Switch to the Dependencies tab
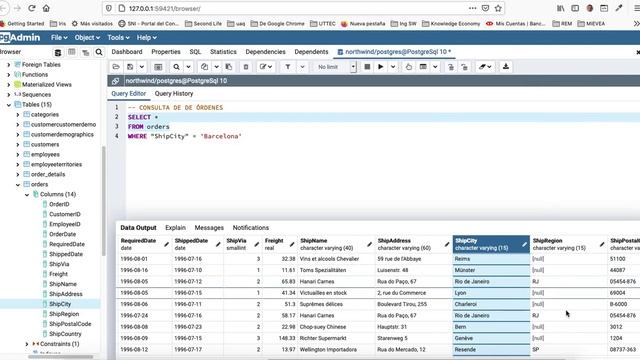The width and height of the screenshot is (640, 360). [265, 52]
